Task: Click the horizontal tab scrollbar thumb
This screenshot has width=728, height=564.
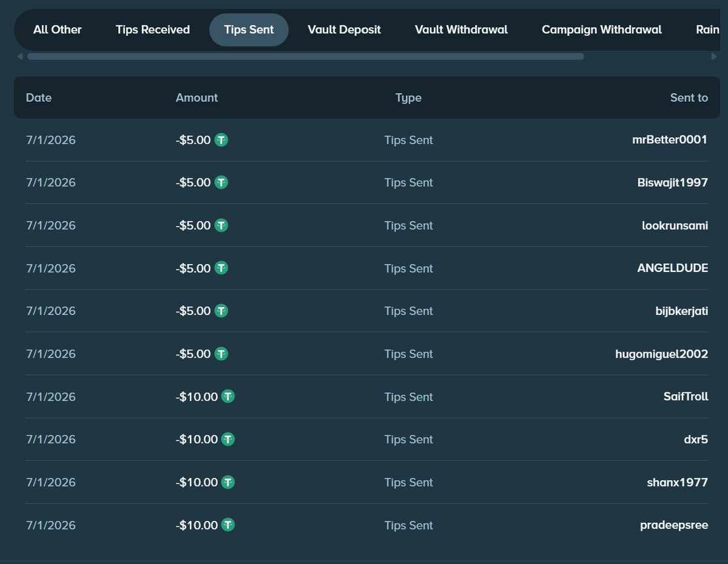Action: pyautogui.click(x=306, y=56)
